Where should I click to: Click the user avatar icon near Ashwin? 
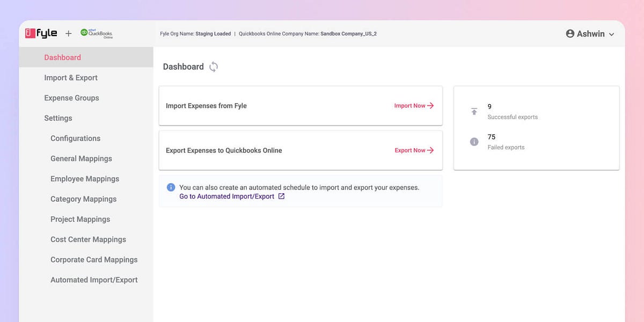(570, 33)
